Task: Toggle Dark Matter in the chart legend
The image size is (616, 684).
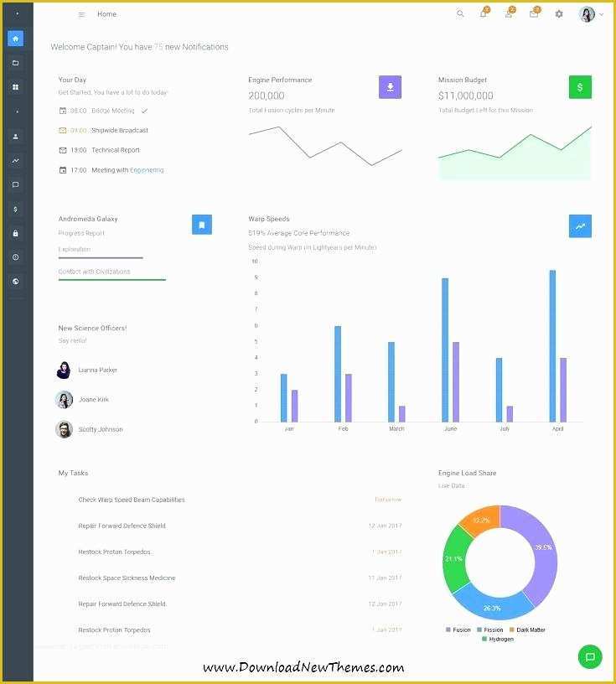Action: click(x=527, y=630)
